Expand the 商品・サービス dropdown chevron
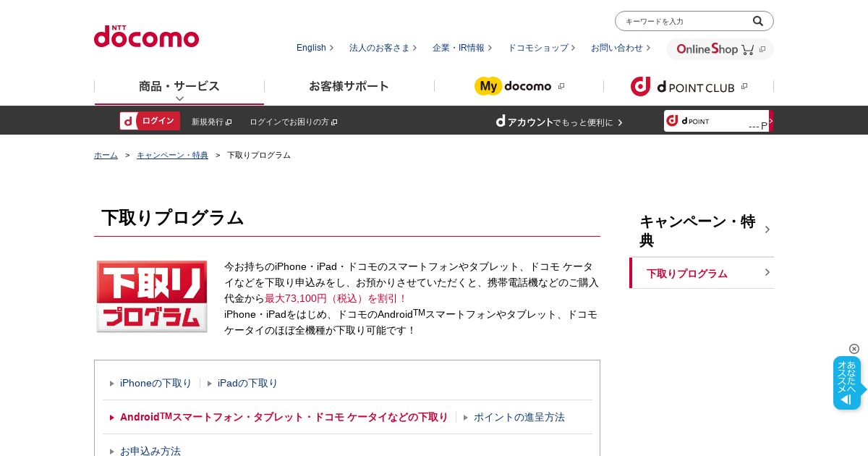Viewport: 868px width, 456px height. 179,98
